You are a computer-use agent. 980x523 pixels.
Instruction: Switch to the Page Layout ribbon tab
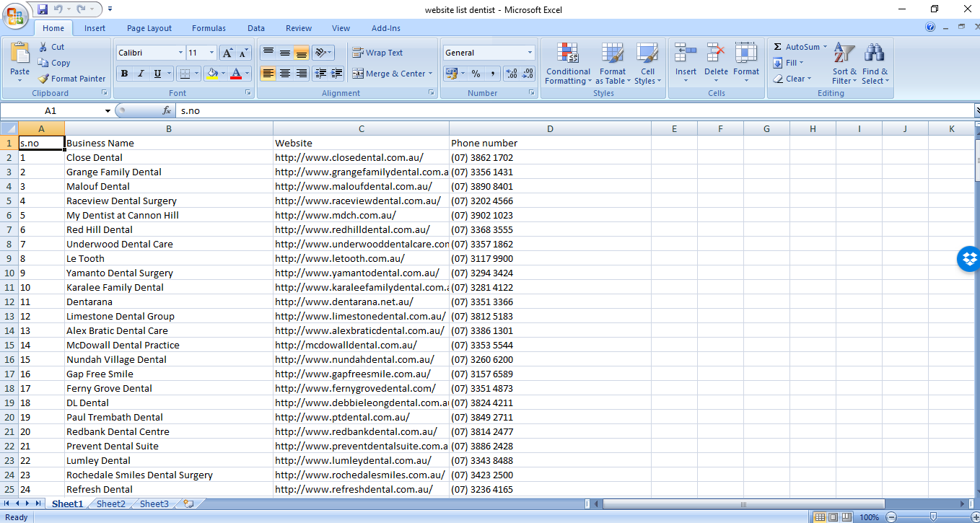(149, 28)
